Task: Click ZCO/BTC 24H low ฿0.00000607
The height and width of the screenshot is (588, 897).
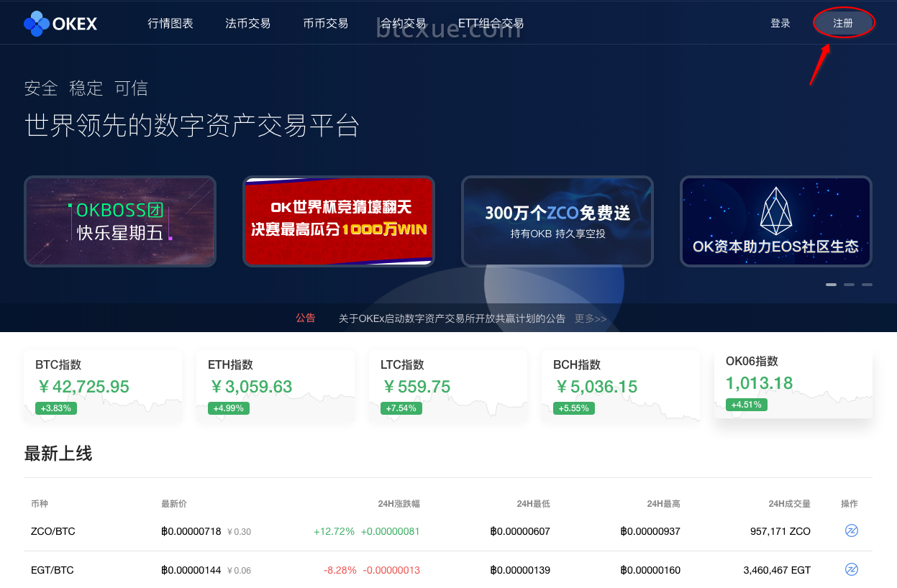Action: tap(520, 531)
